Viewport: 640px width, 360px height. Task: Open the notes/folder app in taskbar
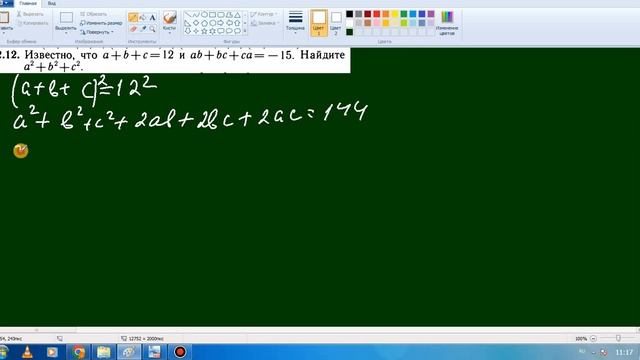pos(103,352)
